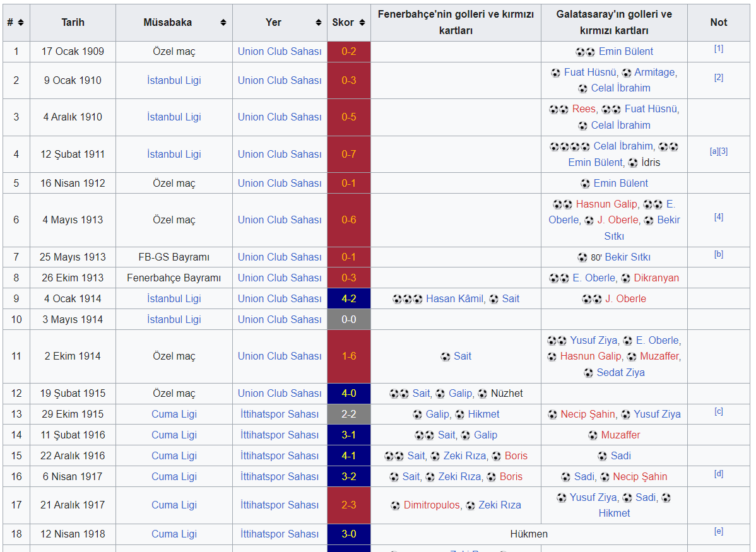Open Celal İbrahim link in row 4
Viewport: 756px width, 552px height.
[x=623, y=146]
